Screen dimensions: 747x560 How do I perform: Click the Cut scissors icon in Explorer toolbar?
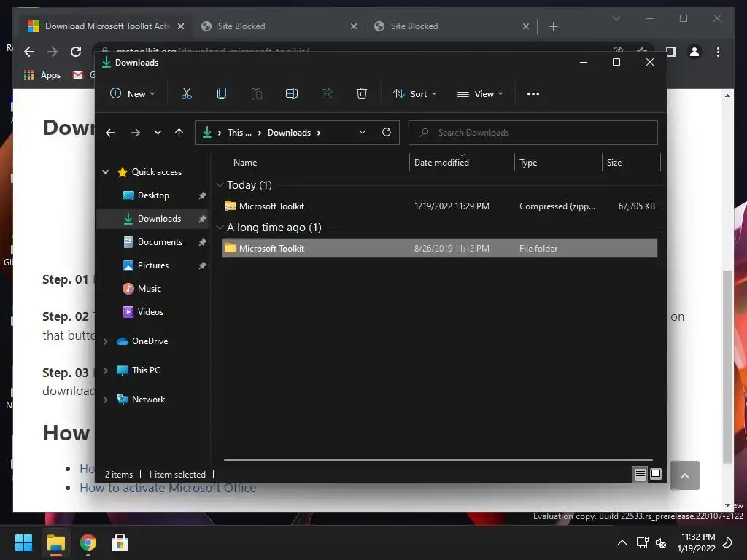(186, 93)
